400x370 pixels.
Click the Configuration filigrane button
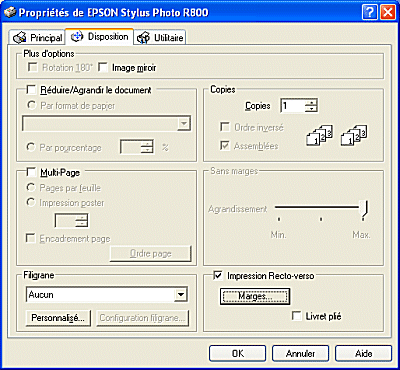(x=142, y=318)
